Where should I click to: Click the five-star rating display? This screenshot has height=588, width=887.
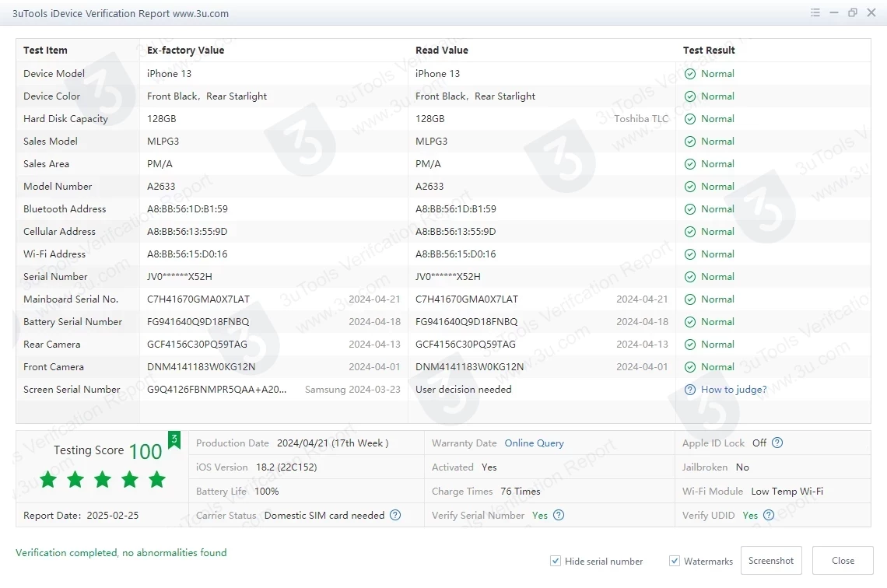click(x=103, y=480)
